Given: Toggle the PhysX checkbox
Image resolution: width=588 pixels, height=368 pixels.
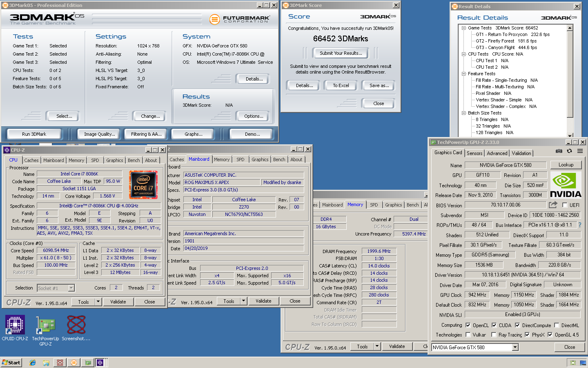Looking at the screenshot, I should [x=527, y=335].
